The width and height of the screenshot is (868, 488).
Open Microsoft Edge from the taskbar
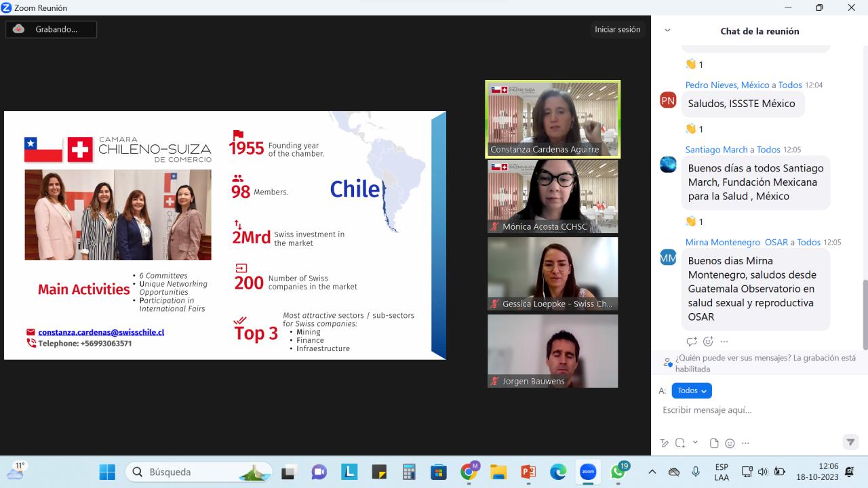tap(558, 472)
